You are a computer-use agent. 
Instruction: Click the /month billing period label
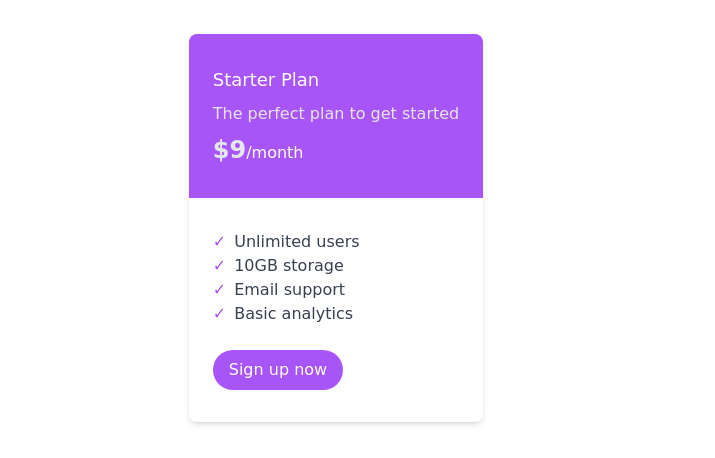[275, 153]
